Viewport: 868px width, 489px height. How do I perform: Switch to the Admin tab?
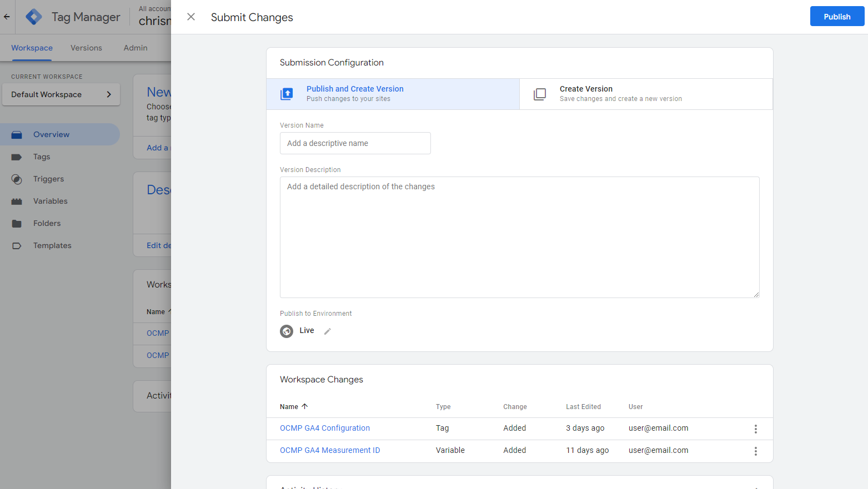coord(136,48)
